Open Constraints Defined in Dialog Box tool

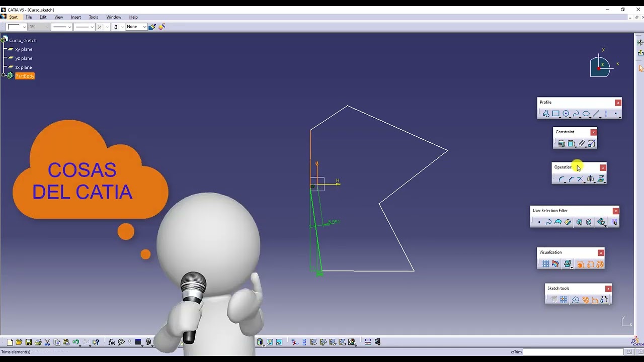click(561, 144)
